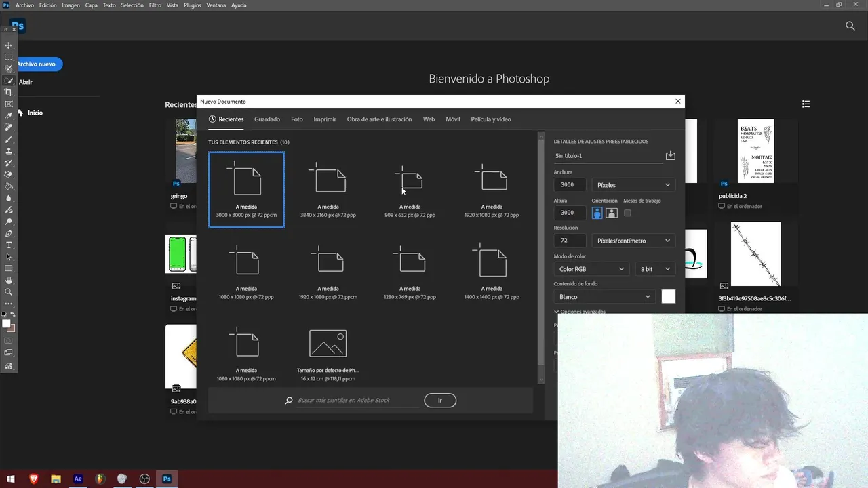Open the Ventana menu
Screen dimensions: 868x488
click(216, 5)
